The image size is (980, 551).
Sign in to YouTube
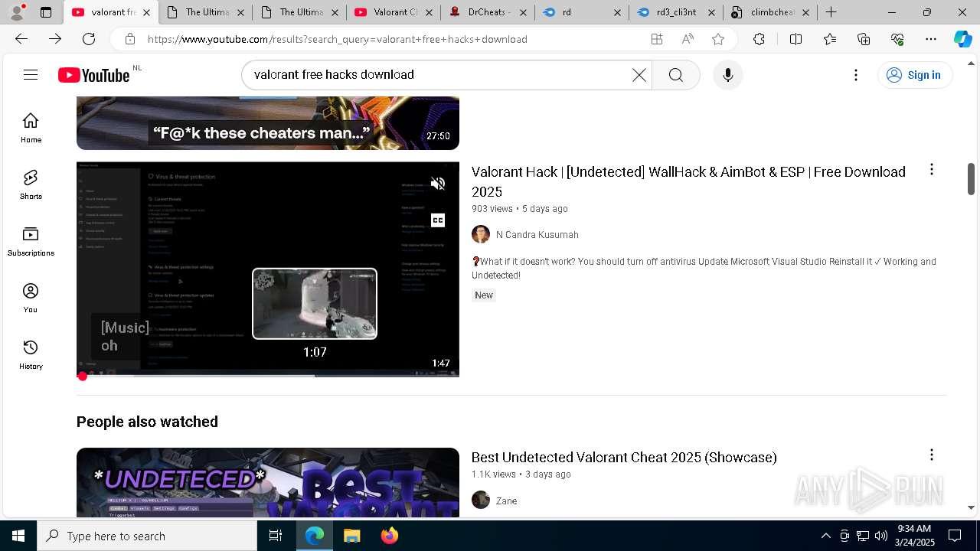(x=914, y=75)
